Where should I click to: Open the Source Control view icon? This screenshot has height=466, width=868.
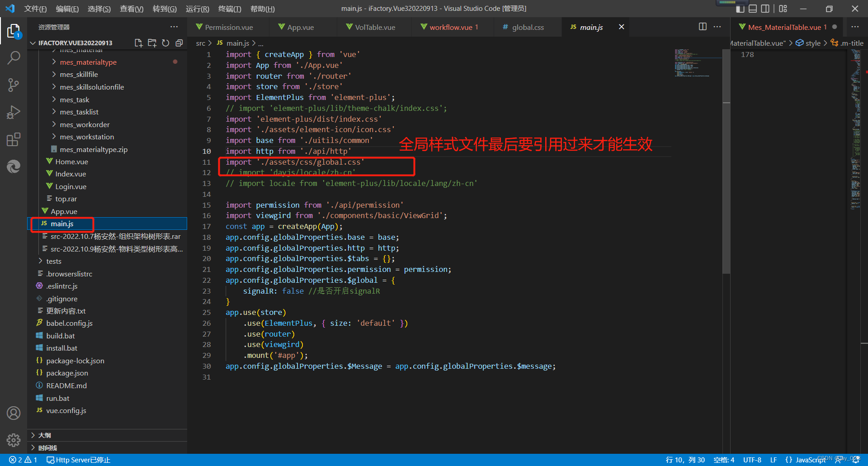pos(14,85)
